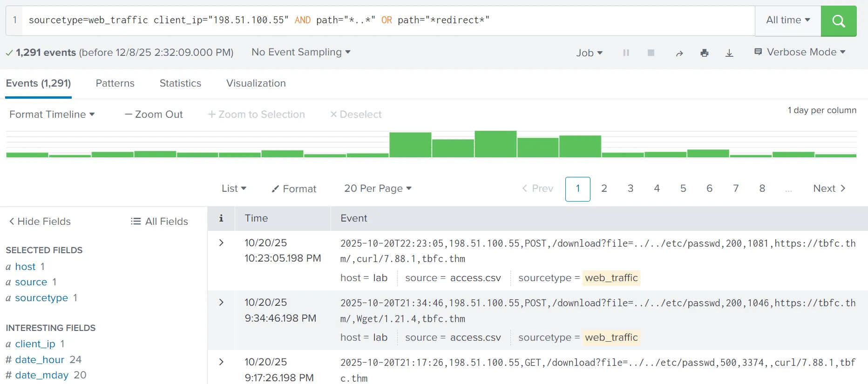Open the 20 Per Page dropdown
The height and width of the screenshot is (384, 868).
[378, 189]
